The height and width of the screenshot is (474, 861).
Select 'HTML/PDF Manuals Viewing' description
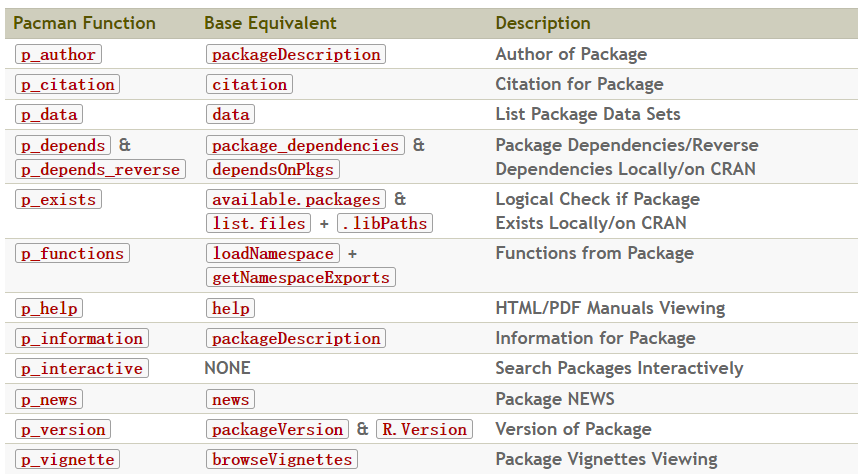[x=610, y=308]
